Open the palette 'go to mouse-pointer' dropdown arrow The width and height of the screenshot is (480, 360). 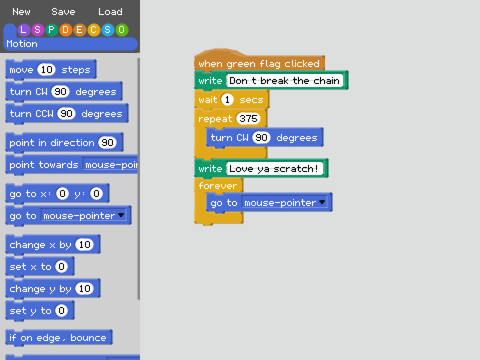[121, 215]
